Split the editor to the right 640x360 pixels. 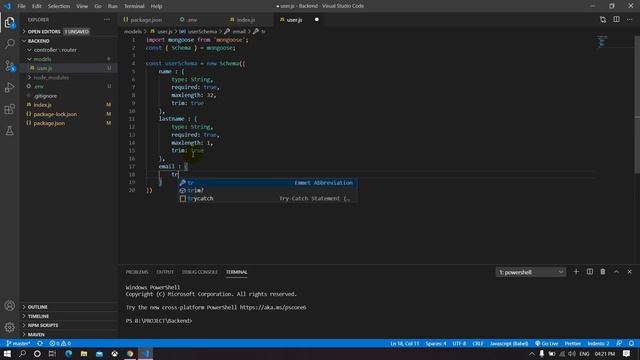pyautogui.click(x=616, y=20)
